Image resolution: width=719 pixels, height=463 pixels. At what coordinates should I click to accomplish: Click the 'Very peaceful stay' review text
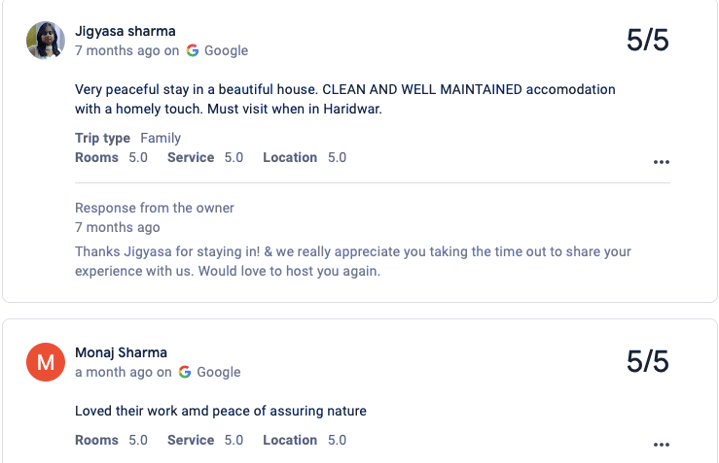point(345,99)
